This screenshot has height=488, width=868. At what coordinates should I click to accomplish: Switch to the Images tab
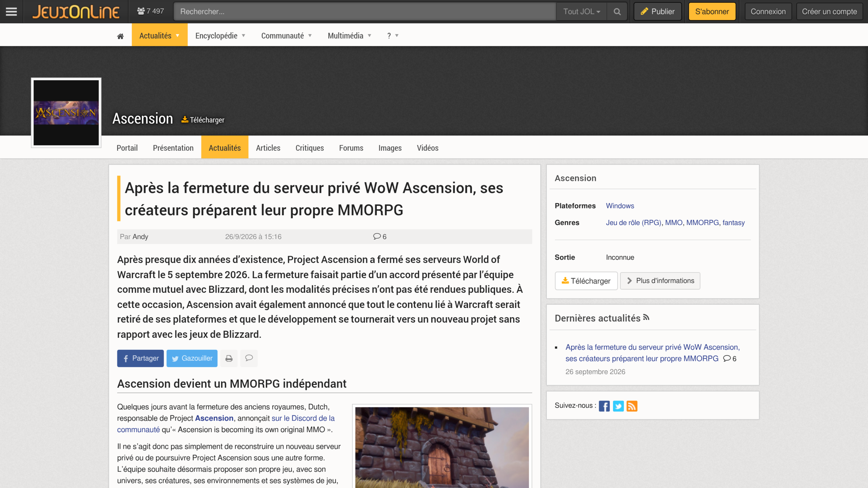coord(390,148)
